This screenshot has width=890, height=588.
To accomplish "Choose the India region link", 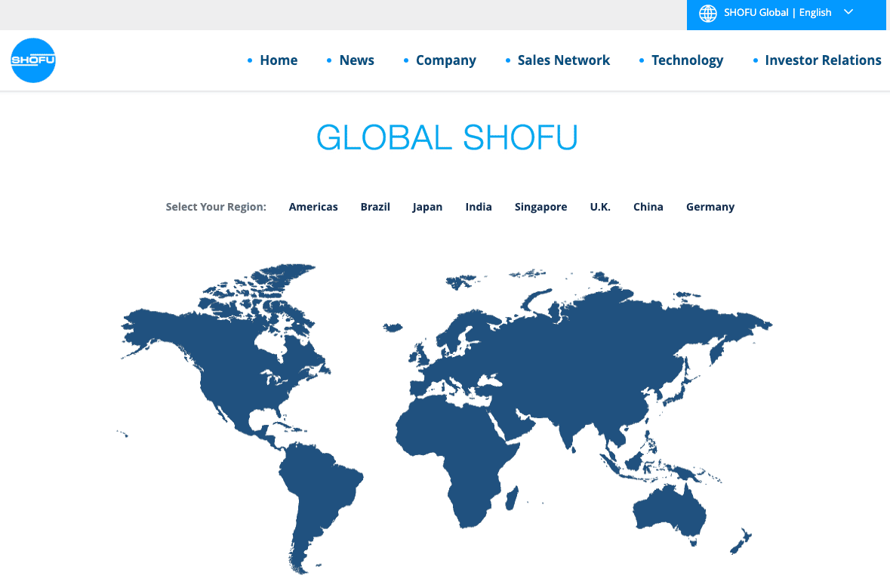I will [x=479, y=207].
